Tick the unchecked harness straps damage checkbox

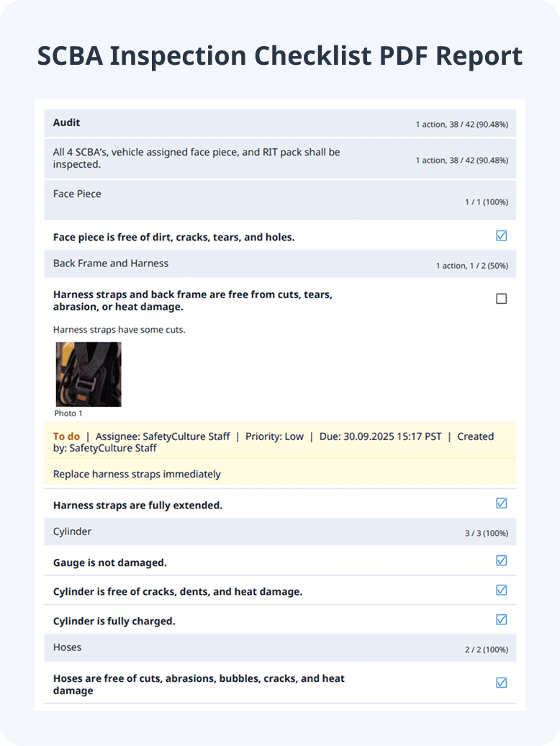(502, 299)
